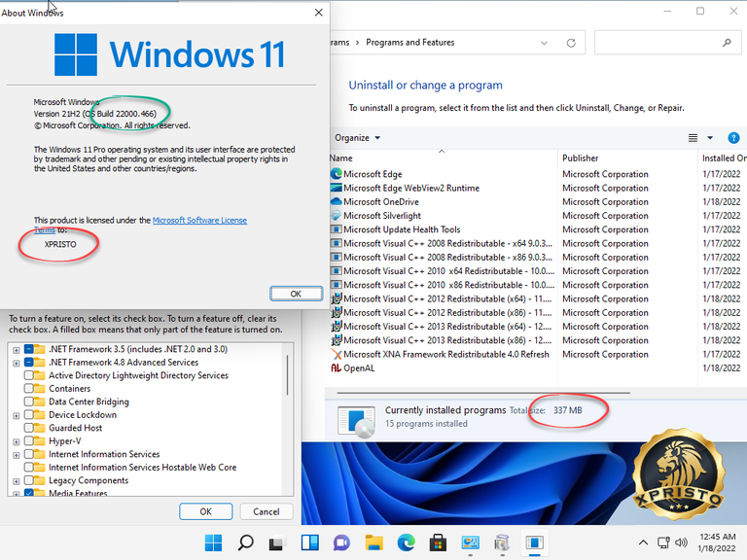Open Task View on the taskbar

(277, 542)
